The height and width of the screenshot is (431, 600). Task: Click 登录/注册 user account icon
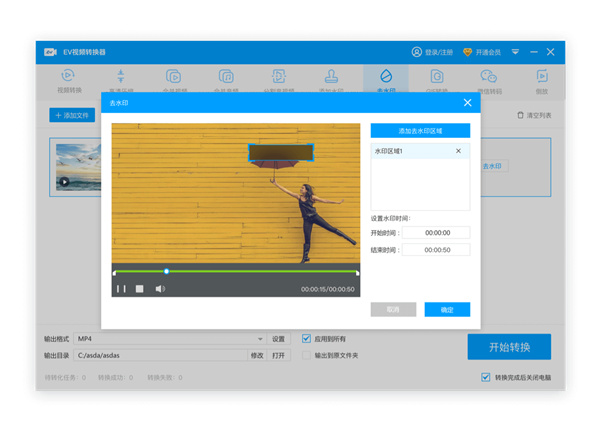click(x=417, y=52)
